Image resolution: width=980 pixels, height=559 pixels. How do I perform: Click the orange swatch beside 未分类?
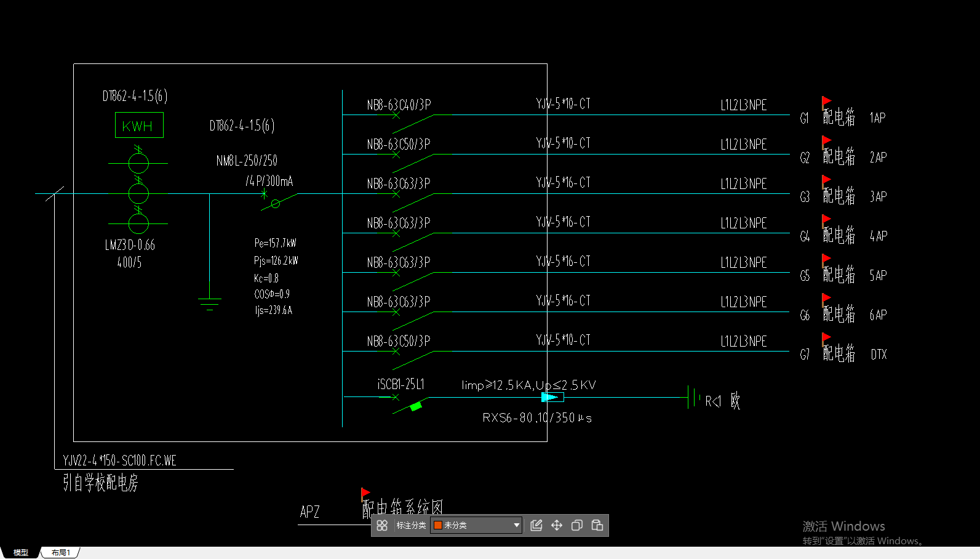click(438, 525)
